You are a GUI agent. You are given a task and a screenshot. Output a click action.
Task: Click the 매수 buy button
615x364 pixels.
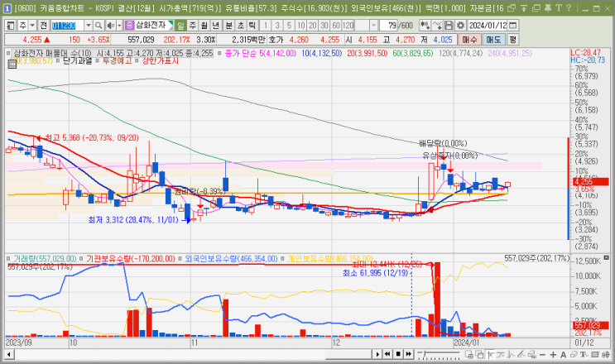click(469, 40)
